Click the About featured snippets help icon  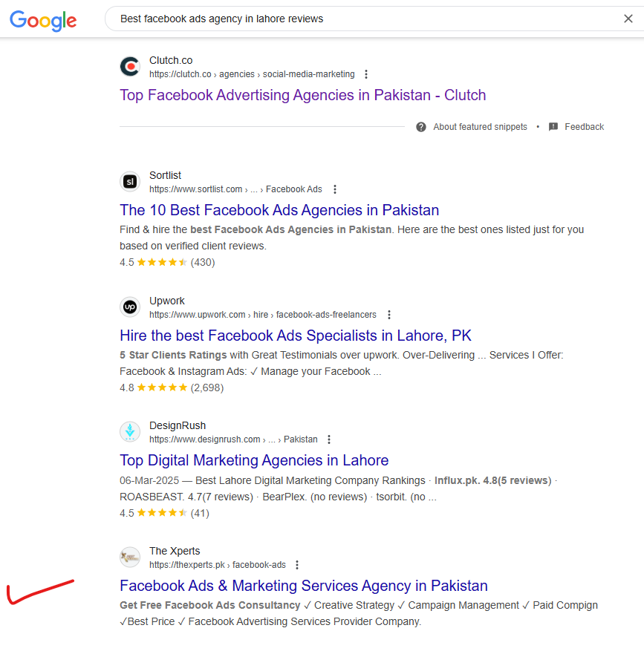click(421, 127)
